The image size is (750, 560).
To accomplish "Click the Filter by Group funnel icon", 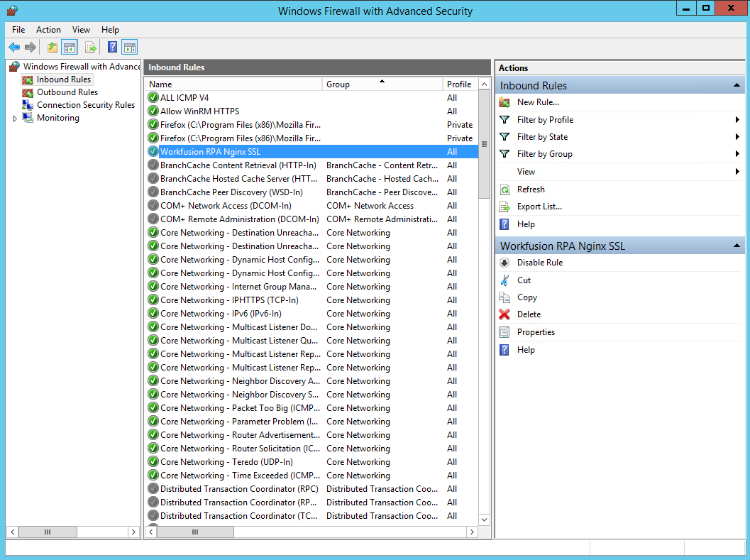I will click(x=504, y=154).
